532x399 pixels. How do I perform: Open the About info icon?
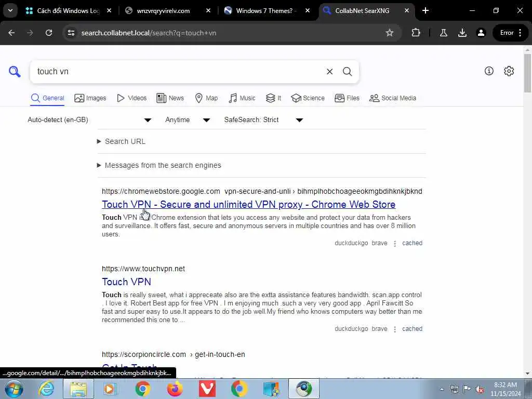click(x=489, y=71)
